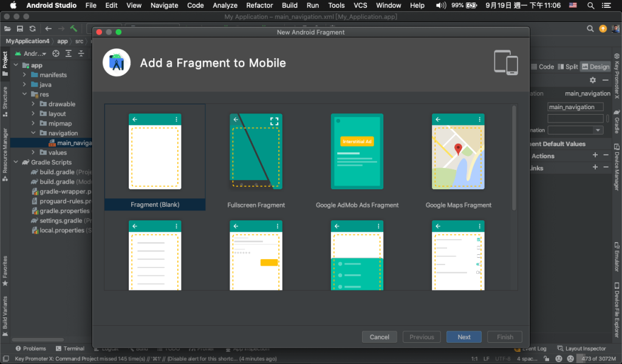Open the Favorites tool window
This screenshot has width=622, height=364.
5,271
